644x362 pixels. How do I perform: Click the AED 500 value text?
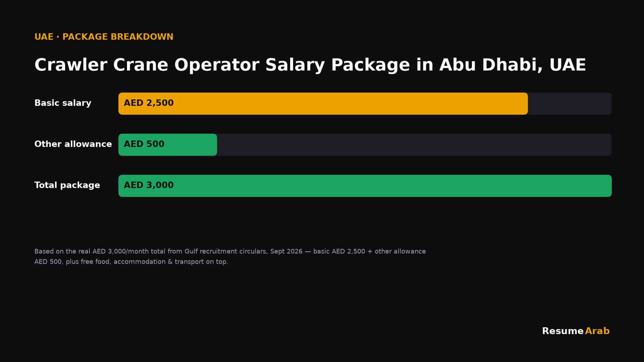pos(144,144)
